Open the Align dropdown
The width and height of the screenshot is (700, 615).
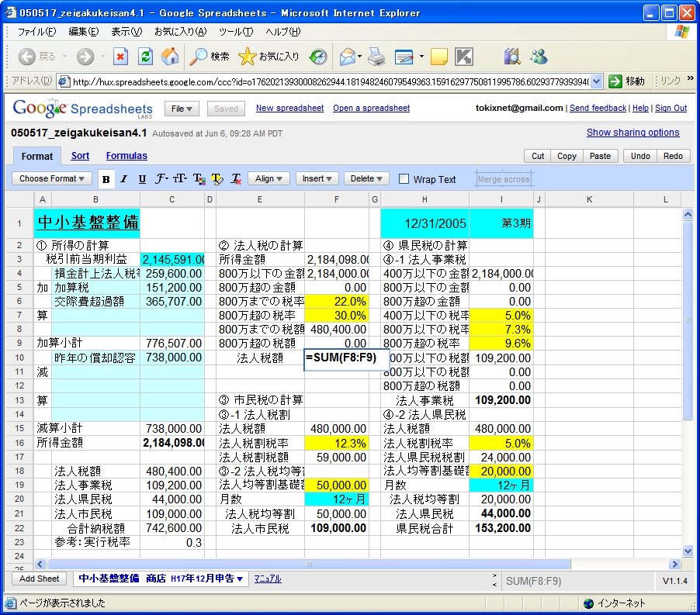point(269,179)
